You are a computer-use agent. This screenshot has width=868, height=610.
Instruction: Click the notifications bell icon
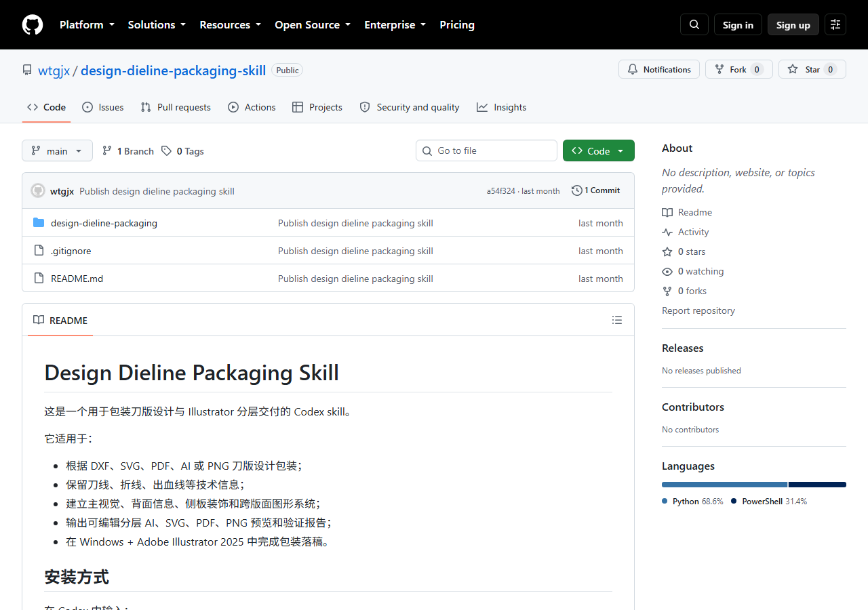click(x=633, y=69)
